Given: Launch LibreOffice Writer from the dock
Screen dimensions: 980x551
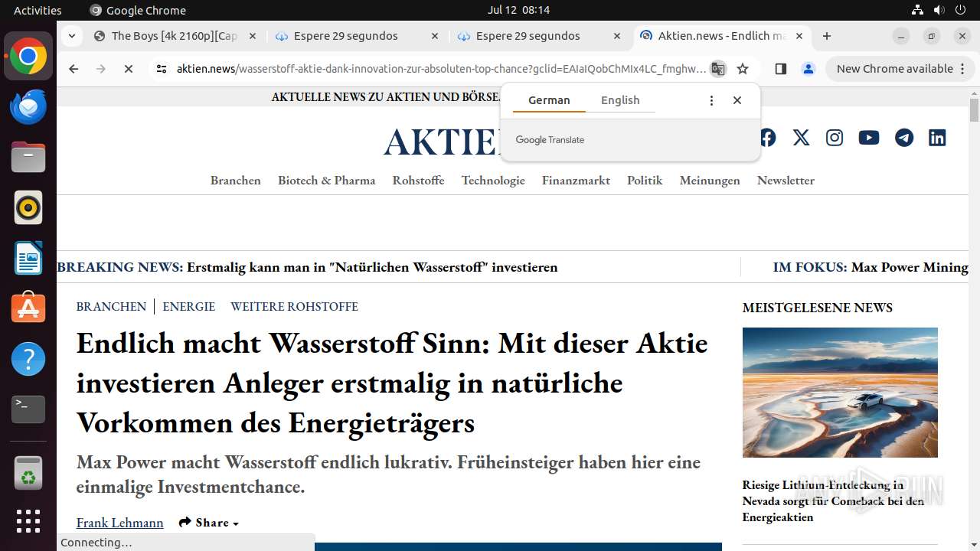Looking at the screenshot, I should pos(28,259).
